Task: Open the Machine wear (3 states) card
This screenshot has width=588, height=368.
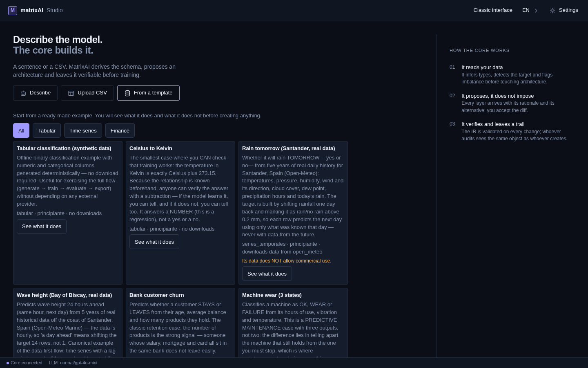Action: coord(293,323)
